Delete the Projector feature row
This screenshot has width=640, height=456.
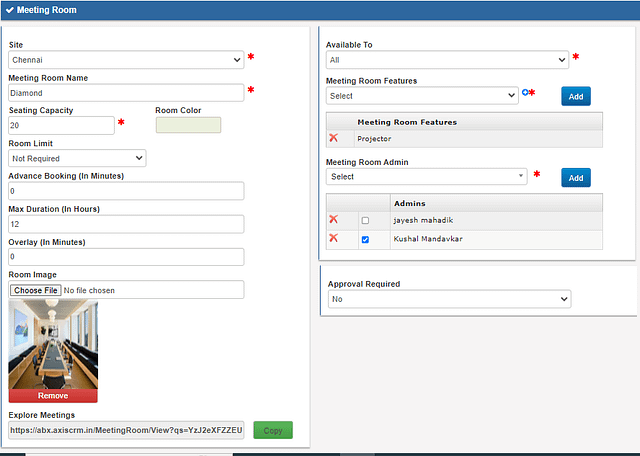click(x=334, y=138)
